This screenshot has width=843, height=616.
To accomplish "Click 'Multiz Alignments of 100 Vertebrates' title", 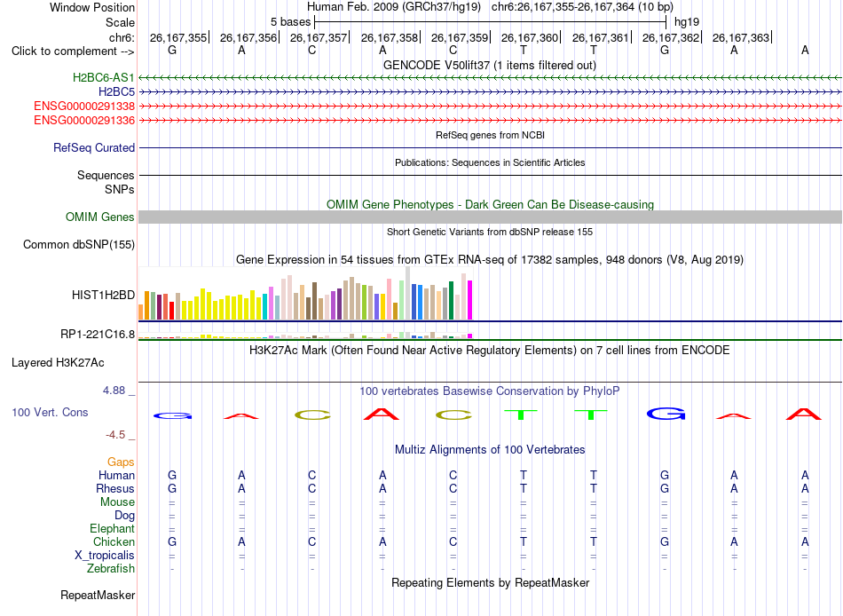I will coord(490,450).
